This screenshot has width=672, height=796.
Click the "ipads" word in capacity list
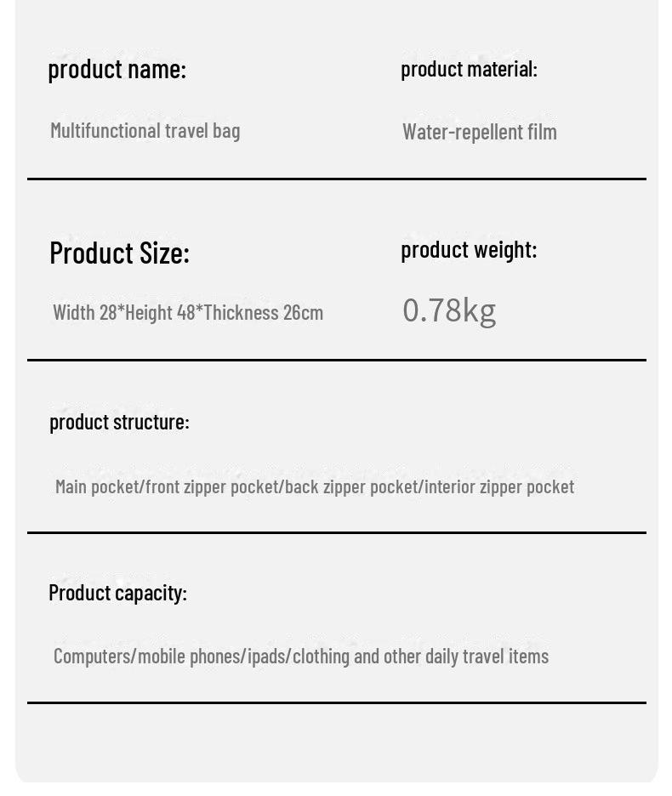267,657
